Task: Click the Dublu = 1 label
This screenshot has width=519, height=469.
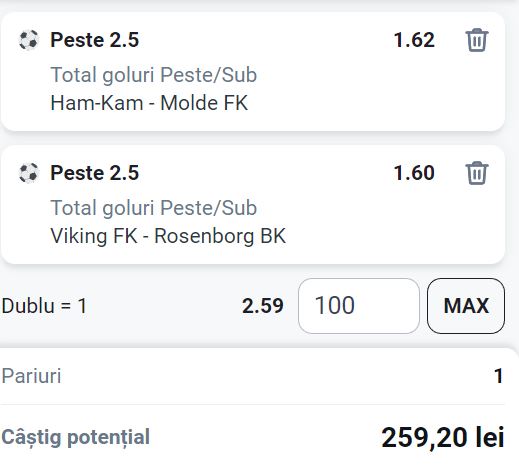Action: click(x=44, y=306)
